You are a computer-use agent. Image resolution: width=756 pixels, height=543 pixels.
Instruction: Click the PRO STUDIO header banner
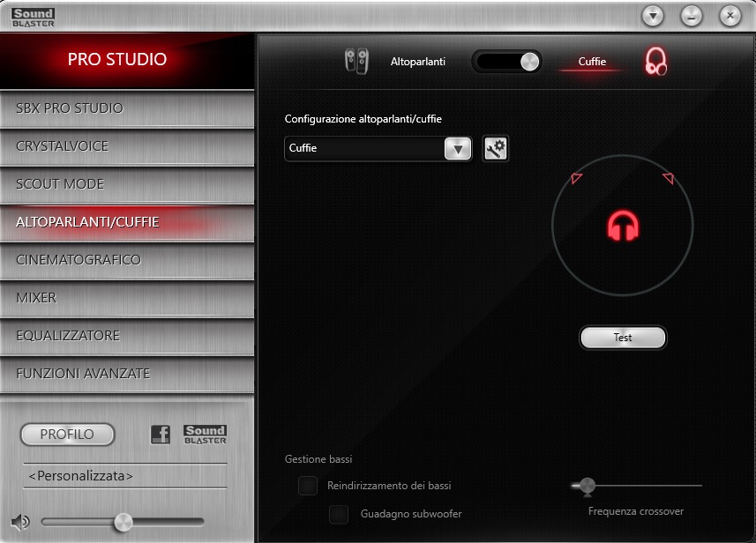[x=127, y=60]
